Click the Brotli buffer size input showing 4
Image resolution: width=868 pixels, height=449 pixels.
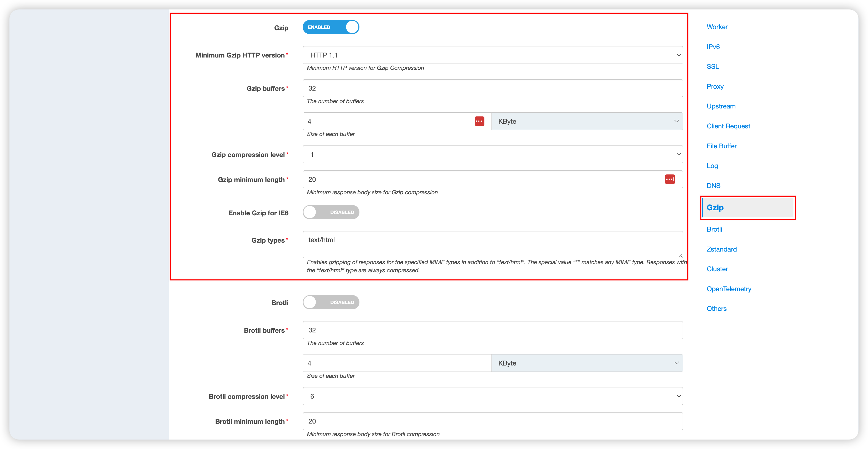(x=397, y=363)
